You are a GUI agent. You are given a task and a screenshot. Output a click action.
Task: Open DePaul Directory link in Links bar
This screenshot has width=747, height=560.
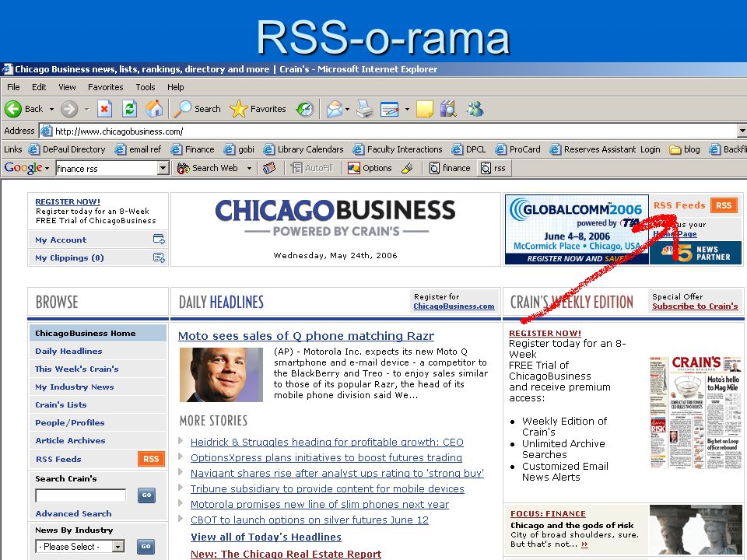click(67, 149)
